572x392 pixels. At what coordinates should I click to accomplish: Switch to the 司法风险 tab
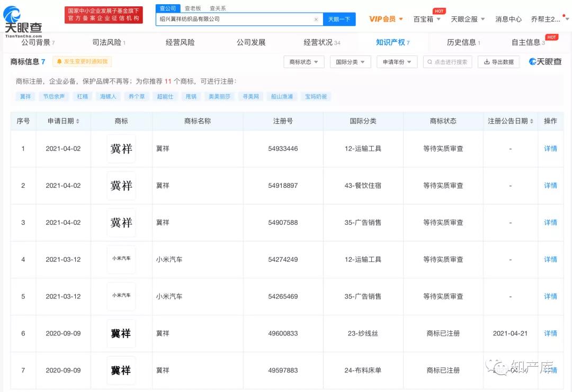[109, 42]
